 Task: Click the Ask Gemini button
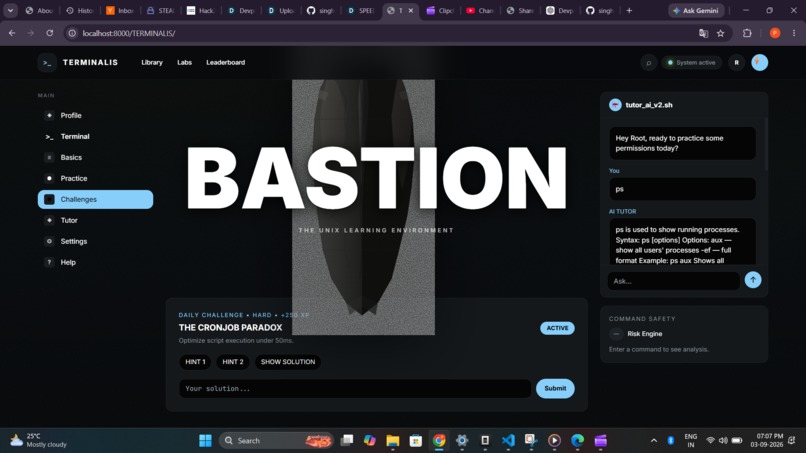coord(696,10)
